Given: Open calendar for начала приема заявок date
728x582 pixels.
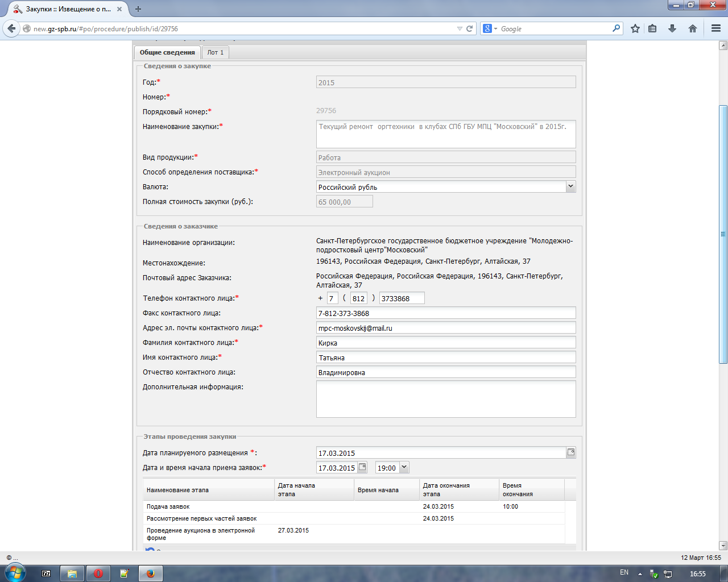Looking at the screenshot, I should (x=363, y=467).
